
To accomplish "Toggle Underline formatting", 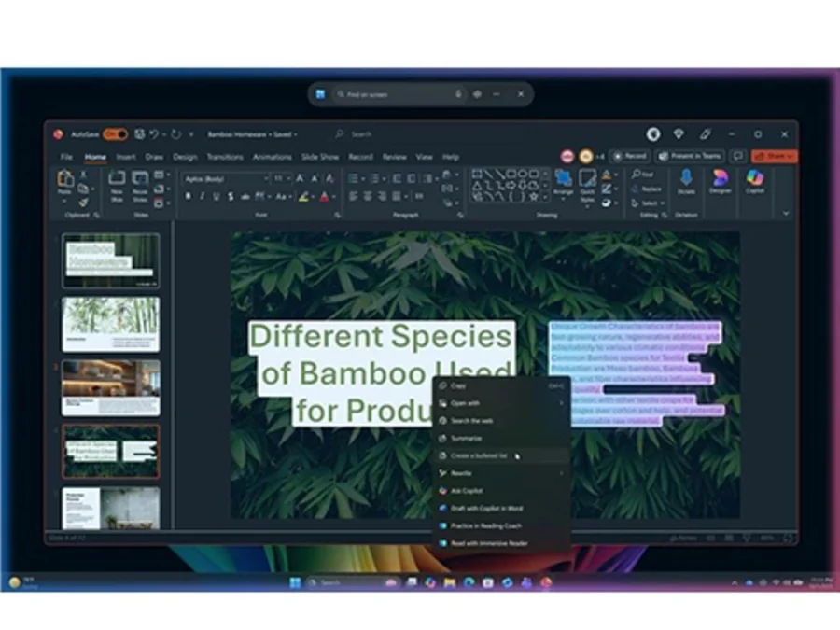I will pos(217,197).
